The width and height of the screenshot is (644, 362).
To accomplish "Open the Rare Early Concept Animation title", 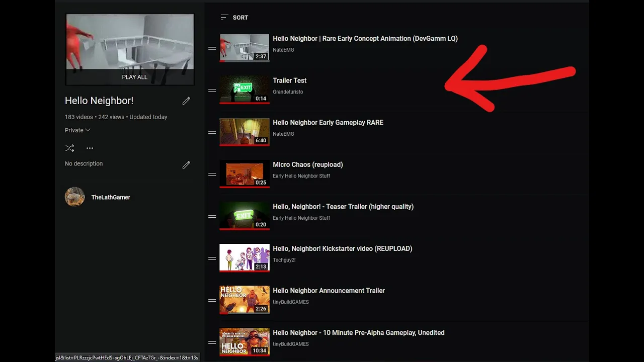I will point(365,39).
